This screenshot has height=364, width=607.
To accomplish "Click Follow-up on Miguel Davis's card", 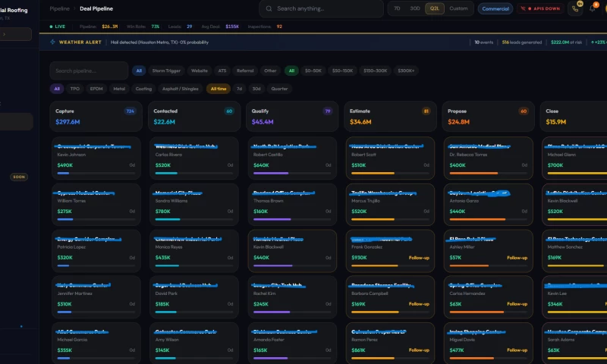I will 517,350.
